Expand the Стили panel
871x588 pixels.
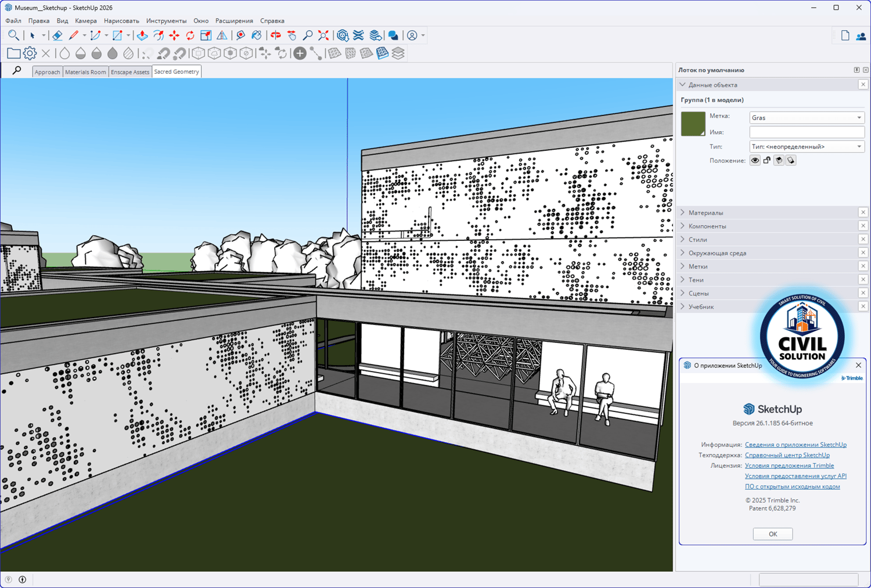[683, 239]
